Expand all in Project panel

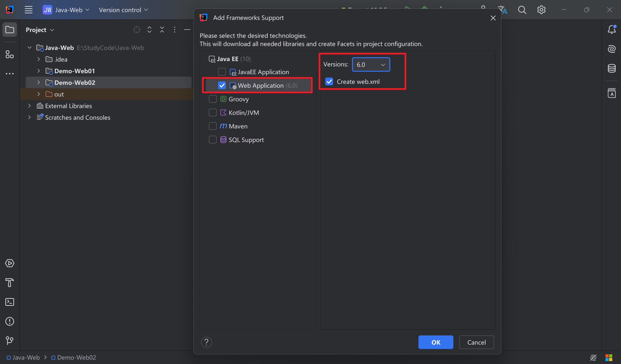(x=149, y=30)
